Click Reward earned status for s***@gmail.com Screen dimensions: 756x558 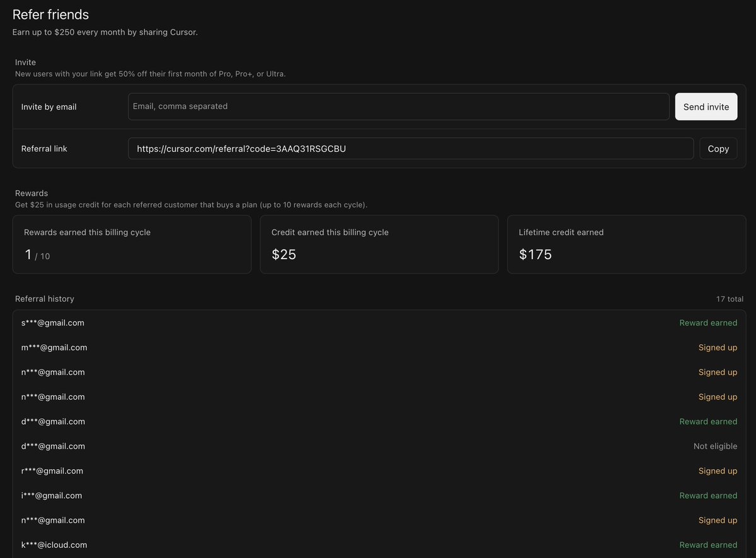708,323
